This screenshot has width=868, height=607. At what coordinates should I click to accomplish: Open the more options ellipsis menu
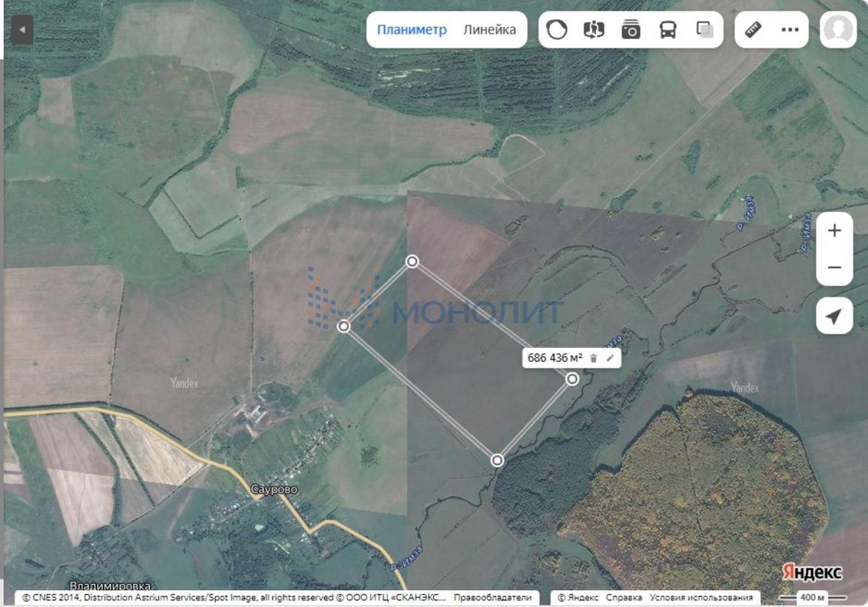[x=790, y=30]
